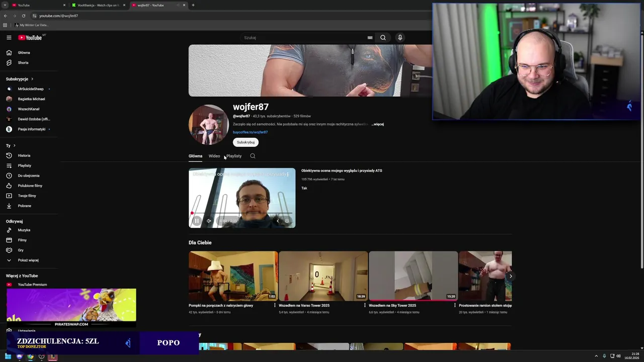Open the Windows Start menu
Image resolution: width=644 pixels, height=362 pixels.
8,356
